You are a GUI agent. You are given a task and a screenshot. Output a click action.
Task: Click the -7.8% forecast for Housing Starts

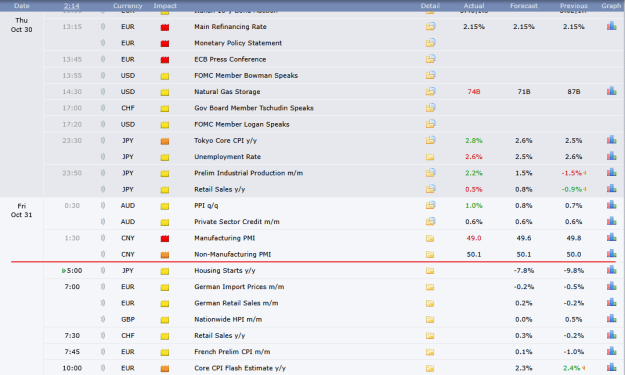pos(524,271)
